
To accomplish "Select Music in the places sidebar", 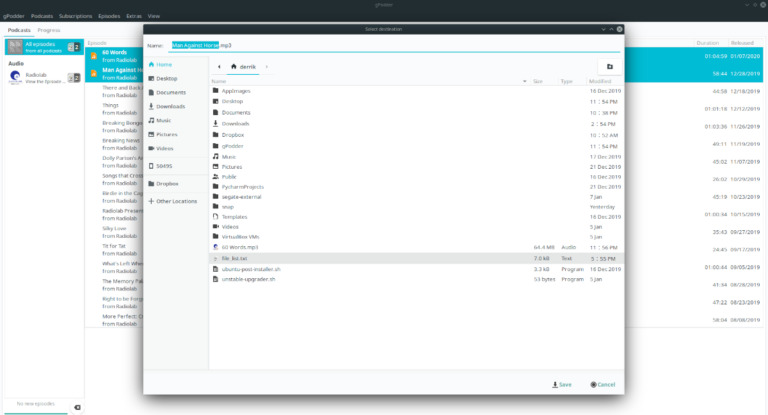I will pyautogui.click(x=163, y=120).
